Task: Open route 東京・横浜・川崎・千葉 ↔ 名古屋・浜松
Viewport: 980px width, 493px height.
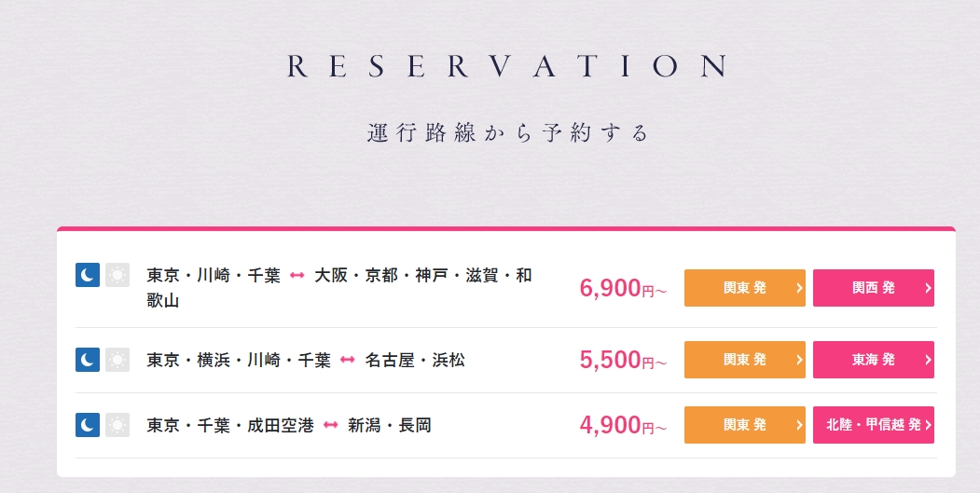Action: 306,361
